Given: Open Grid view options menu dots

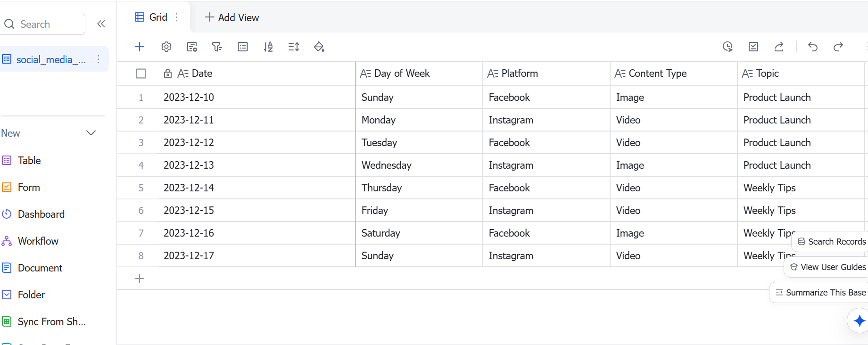Looking at the screenshot, I should point(177,17).
